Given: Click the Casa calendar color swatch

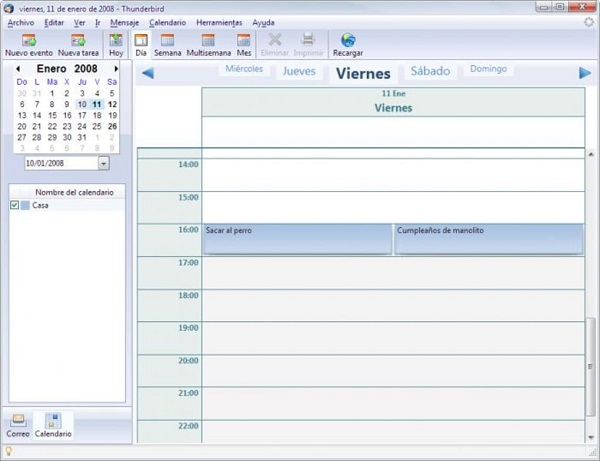Looking at the screenshot, I should (25, 205).
